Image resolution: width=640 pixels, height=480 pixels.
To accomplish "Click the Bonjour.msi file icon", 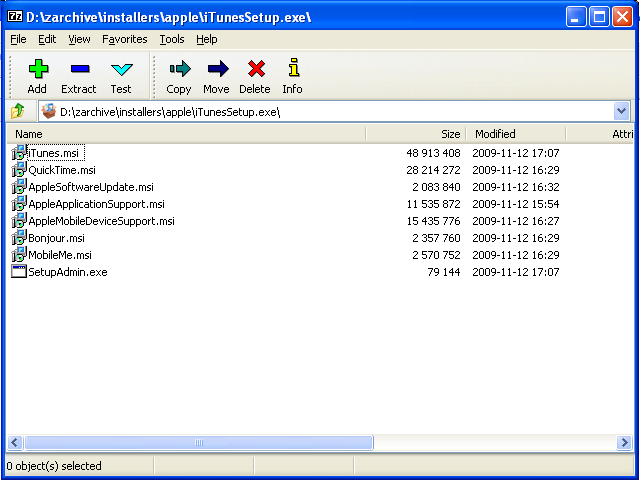I will 19,238.
